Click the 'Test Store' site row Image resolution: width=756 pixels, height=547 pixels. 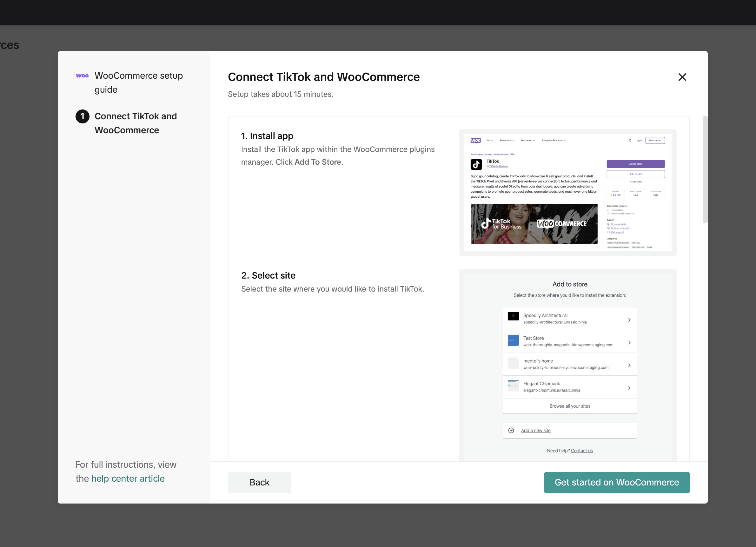pyautogui.click(x=570, y=341)
